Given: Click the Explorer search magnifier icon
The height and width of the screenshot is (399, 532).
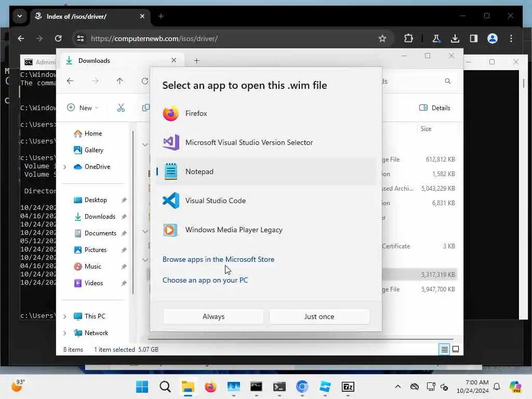Looking at the screenshot, I should (447, 81).
